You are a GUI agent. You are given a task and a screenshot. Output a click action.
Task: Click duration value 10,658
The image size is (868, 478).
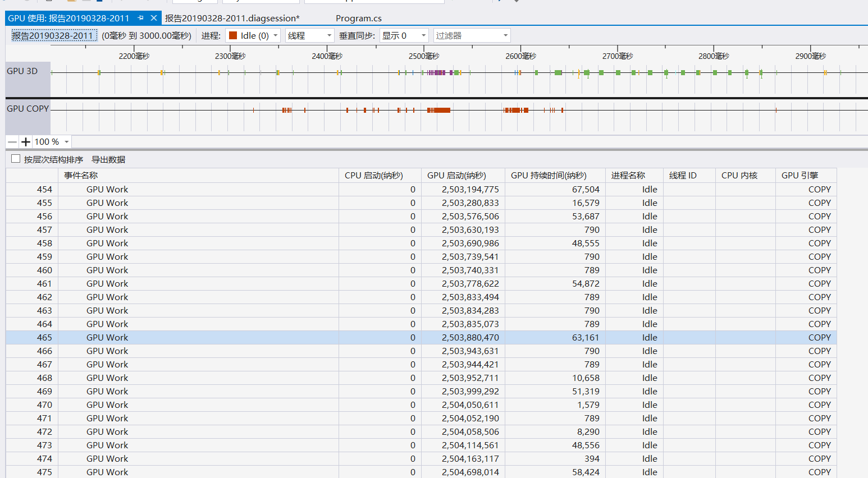click(x=586, y=378)
